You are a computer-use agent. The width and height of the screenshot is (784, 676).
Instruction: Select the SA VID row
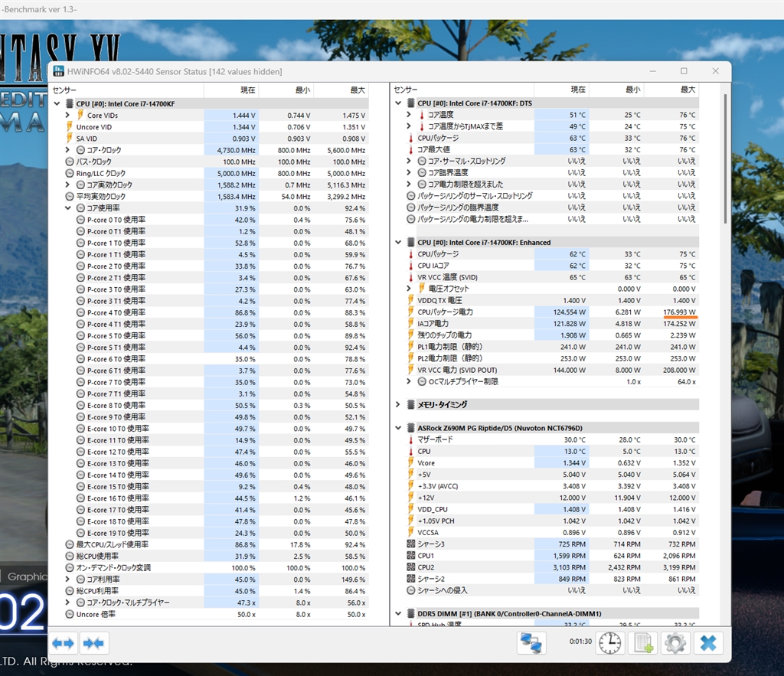click(x=210, y=139)
